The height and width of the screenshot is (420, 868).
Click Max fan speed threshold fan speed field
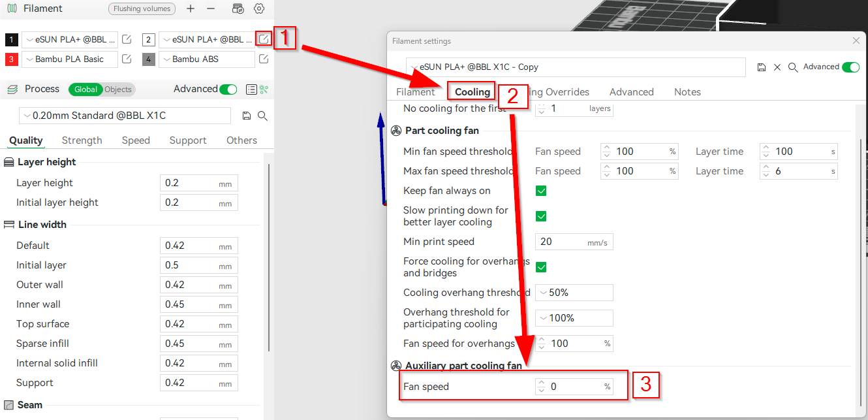point(640,171)
